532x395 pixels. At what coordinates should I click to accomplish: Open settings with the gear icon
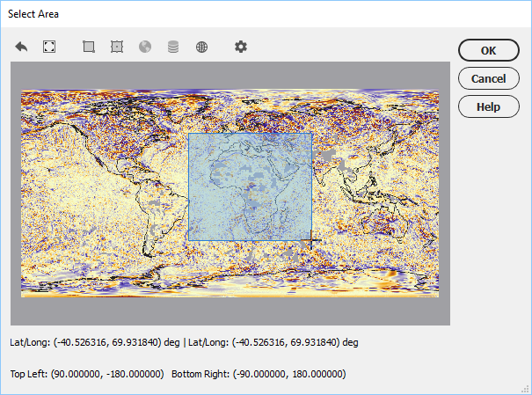[x=241, y=47]
